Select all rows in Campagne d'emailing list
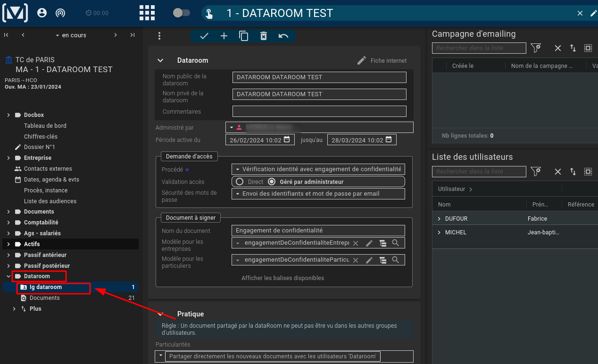 point(588,48)
